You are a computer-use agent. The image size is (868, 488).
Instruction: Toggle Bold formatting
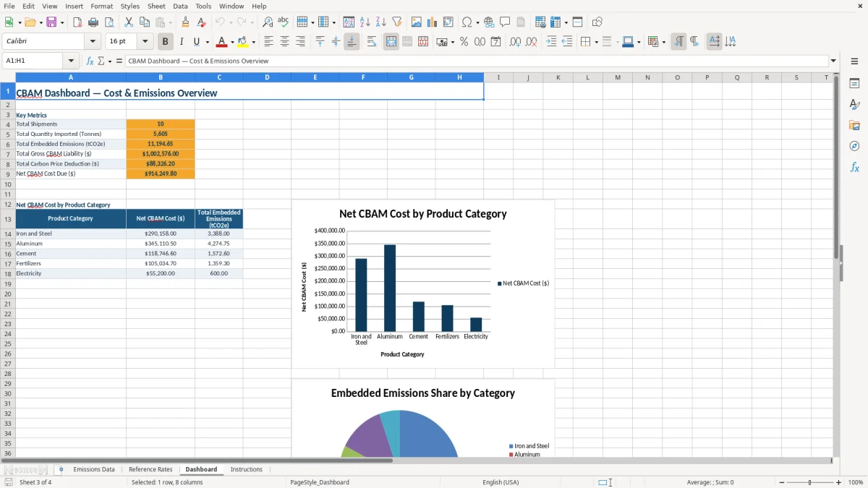pyautogui.click(x=165, y=42)
